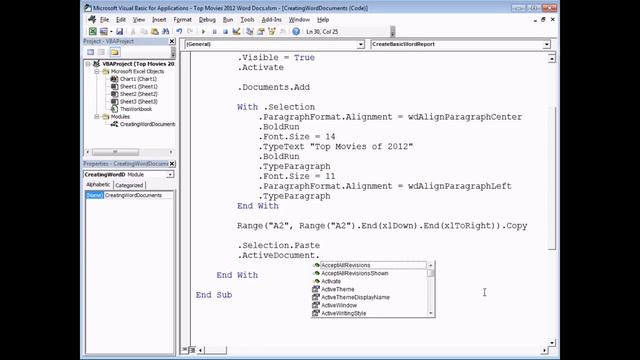Viewport: 640px width, 360px height.
Task: Click the Break (pause) toolbar icon
Action: coord(214,31)
